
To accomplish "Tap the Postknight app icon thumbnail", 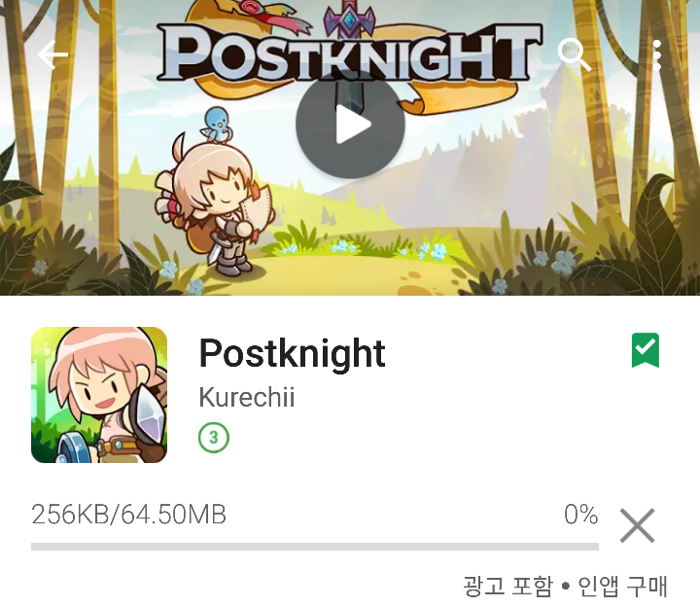I will 99,395.
